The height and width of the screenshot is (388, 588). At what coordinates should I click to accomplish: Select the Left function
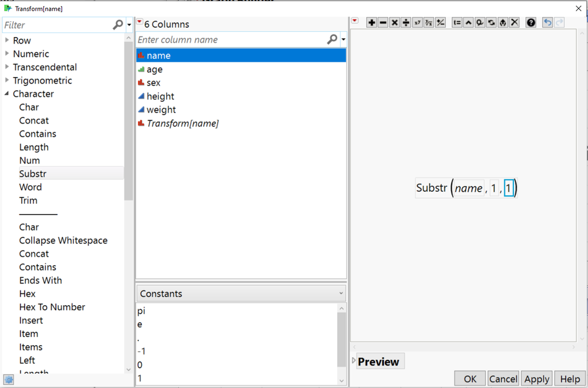point(27,360)
